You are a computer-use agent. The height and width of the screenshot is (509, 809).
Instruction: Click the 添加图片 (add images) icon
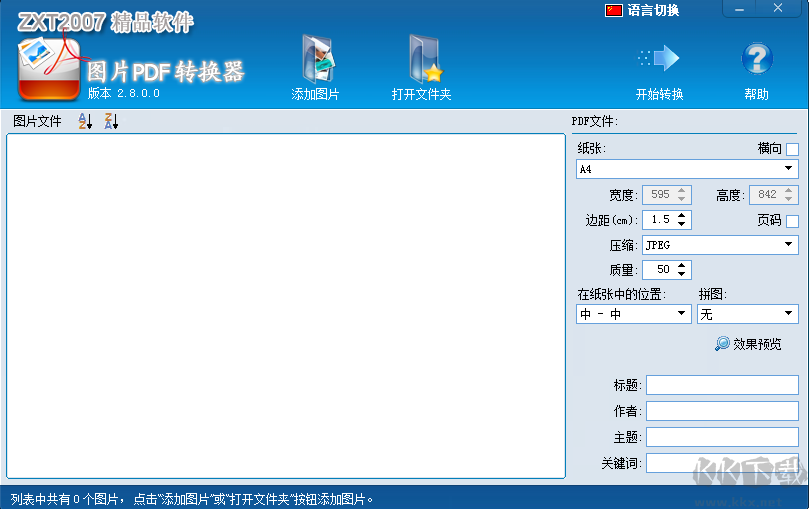coord(318,59)
